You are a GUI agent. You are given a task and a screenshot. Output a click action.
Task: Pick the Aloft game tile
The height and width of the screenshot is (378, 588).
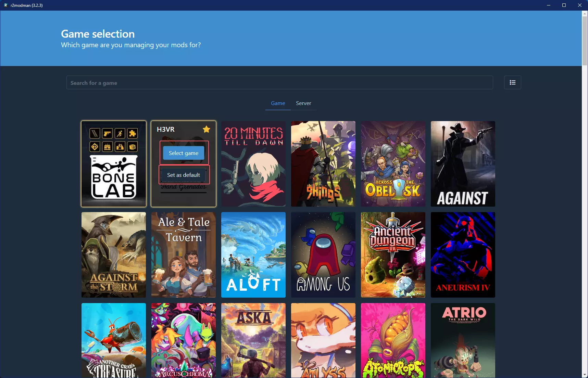pyautogui.click(x=253, y=255)
